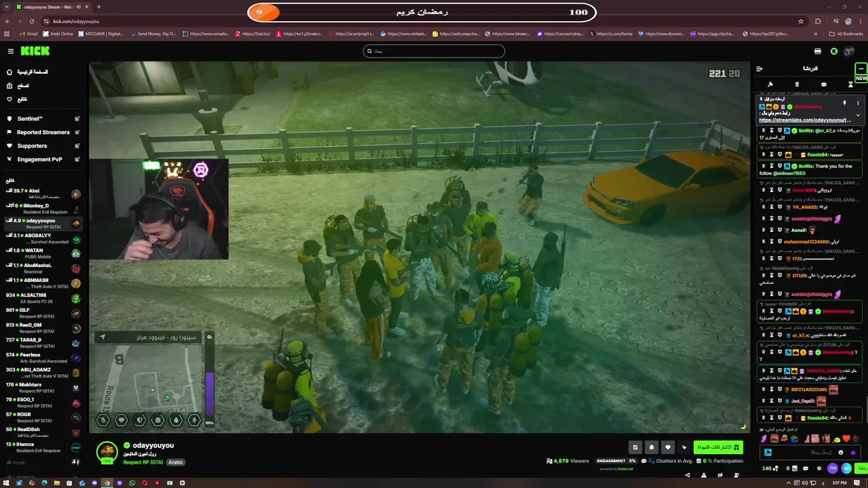Click the blue hammer icon in chat input

click(x=768, y=452)
